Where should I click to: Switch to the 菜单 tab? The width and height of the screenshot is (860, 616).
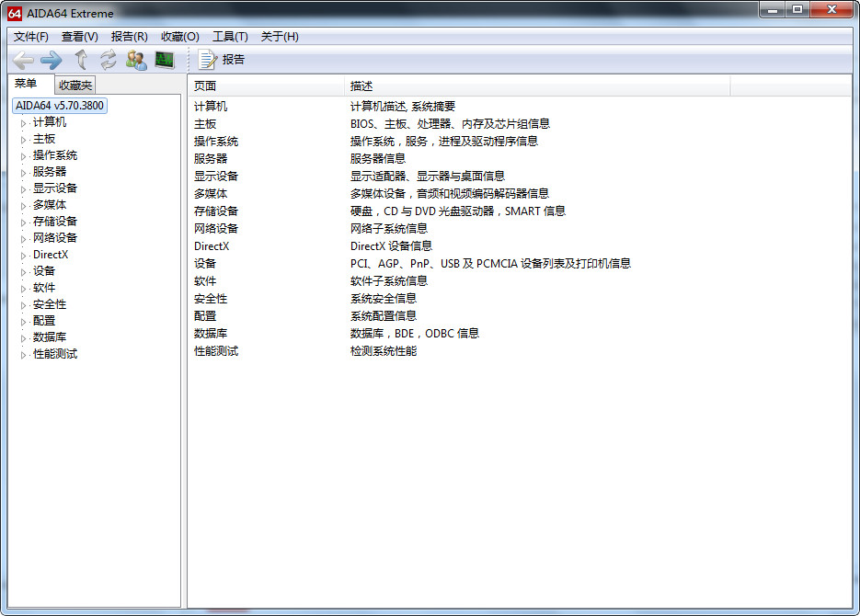tap(26, 84)
